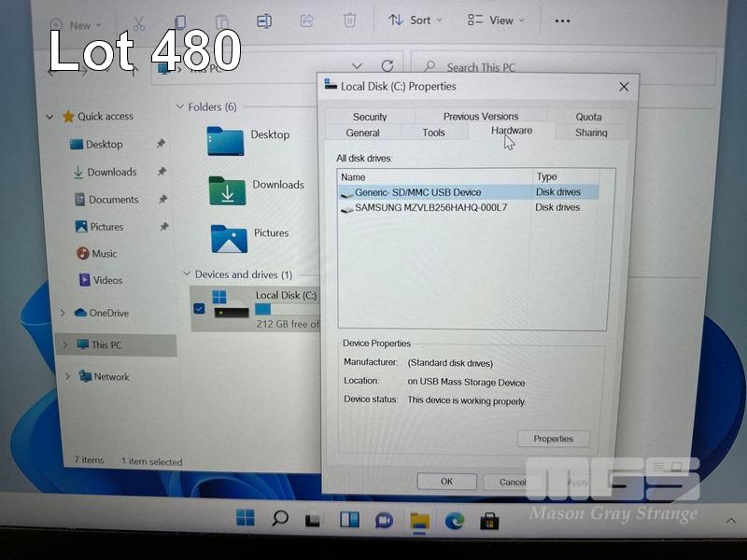Click the Search This PC field
This screenshot has width=747, height=560.
pyautogui.click(x=523, y=67)
